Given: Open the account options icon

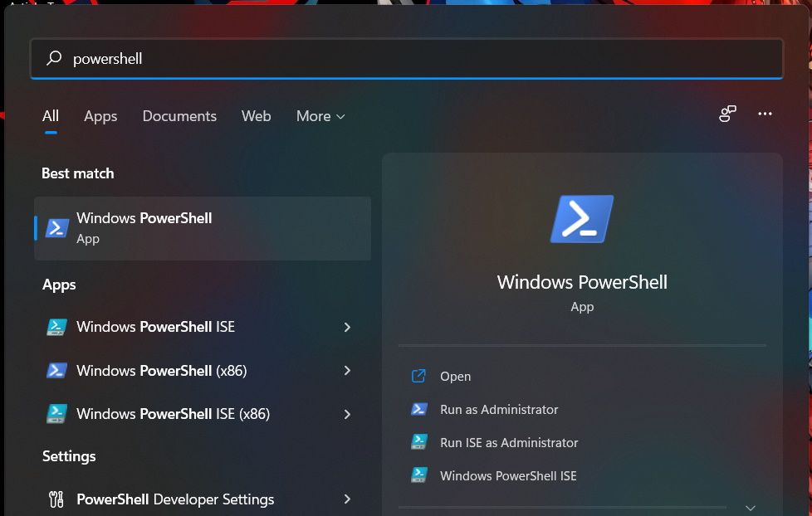Looking at the screenshot, I should pyautogui.click(x=727, y=115).
